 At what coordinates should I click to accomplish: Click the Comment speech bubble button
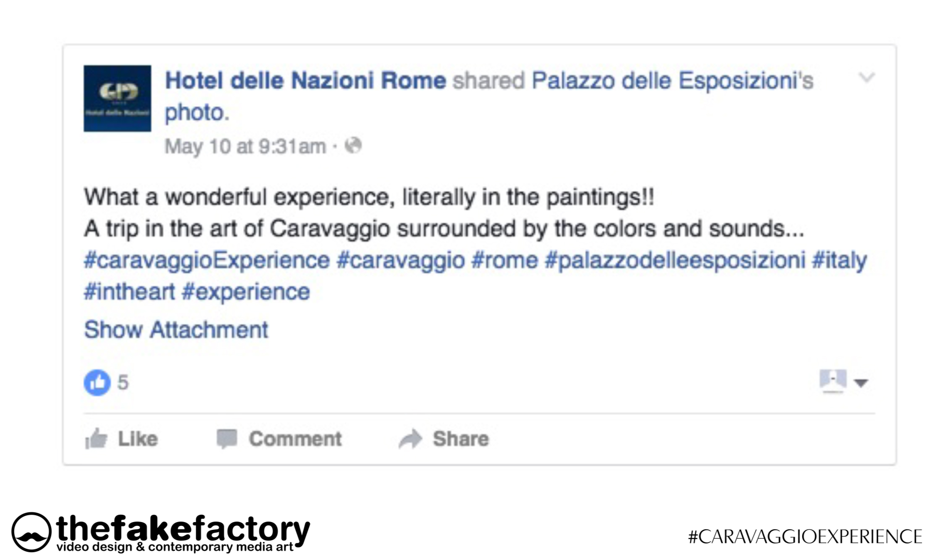point(280,439)
